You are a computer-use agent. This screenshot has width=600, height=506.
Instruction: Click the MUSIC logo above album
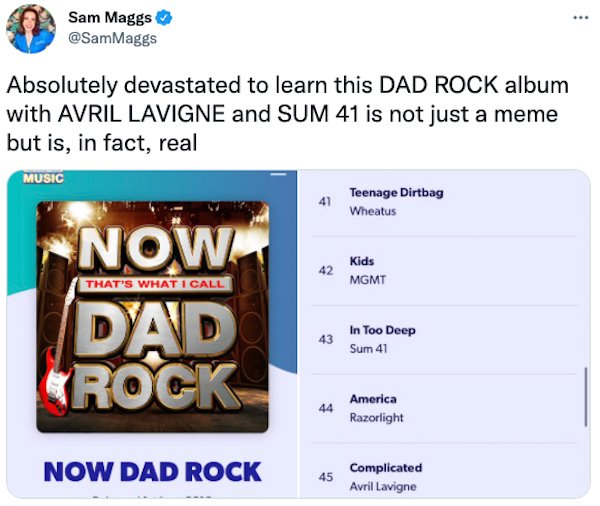(x=43, y=178)
